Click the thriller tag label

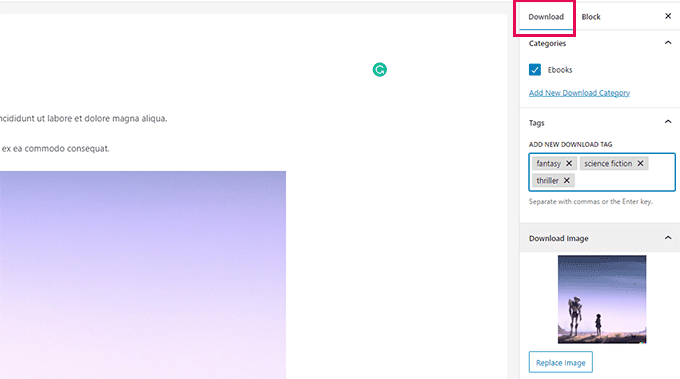(x=547, y=180)
